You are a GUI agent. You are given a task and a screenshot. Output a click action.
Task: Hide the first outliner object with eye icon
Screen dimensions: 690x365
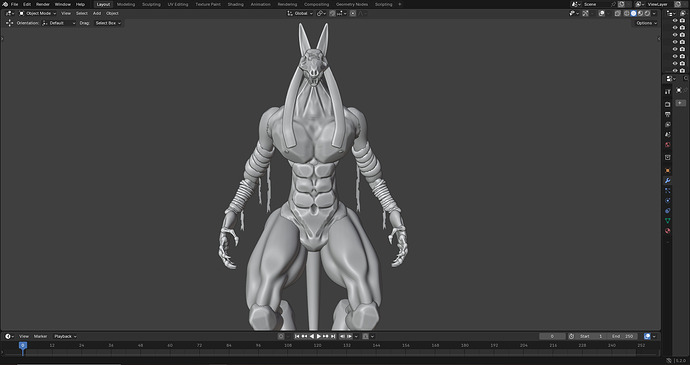click(675, 21)
